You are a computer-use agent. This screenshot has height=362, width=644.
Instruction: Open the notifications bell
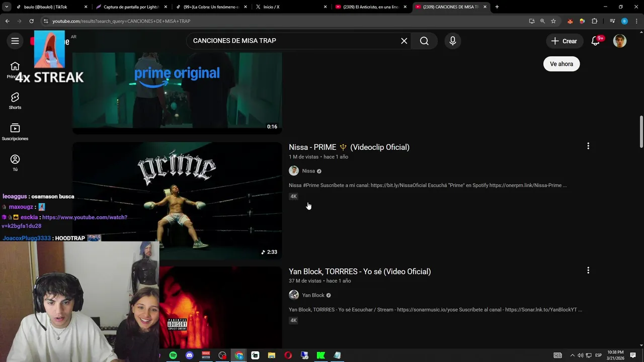(596, 41)
